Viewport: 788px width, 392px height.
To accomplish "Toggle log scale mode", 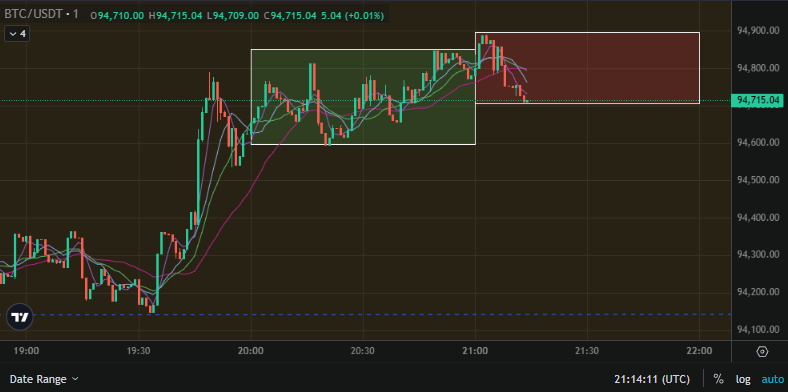I will point(743,379).
